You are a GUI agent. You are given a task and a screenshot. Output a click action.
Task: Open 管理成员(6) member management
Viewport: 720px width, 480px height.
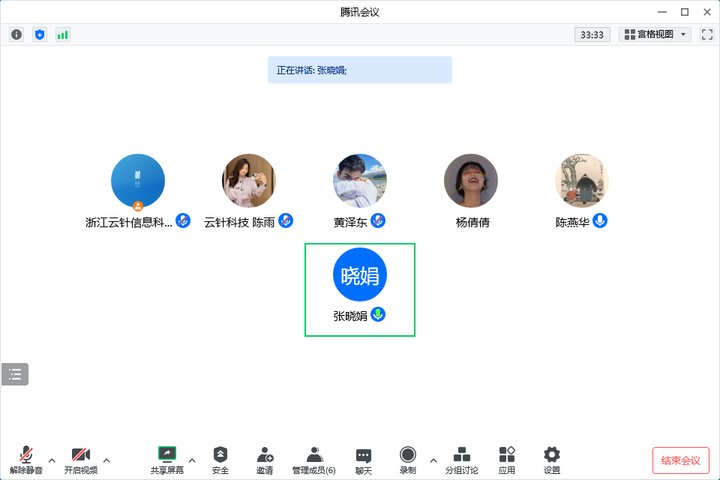(x=314, y=460)
